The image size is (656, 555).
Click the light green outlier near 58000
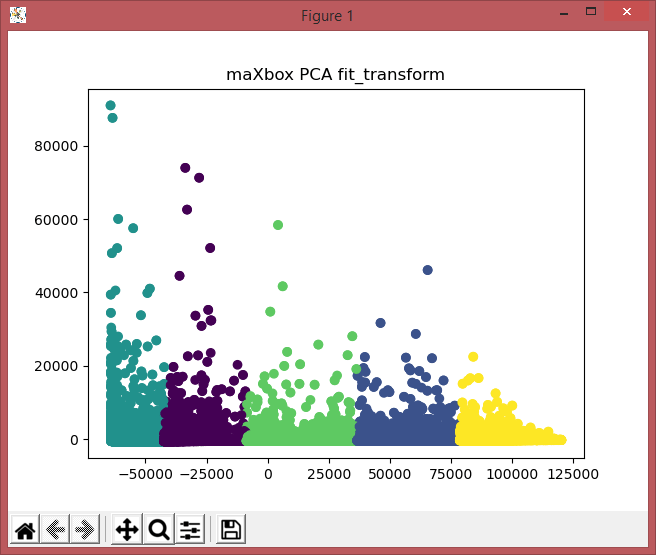tap(278, 225)
